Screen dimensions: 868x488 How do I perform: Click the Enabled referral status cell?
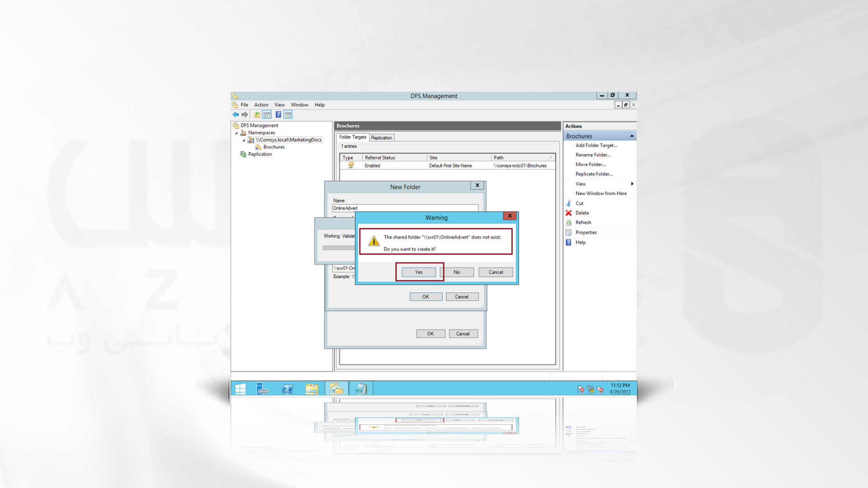[373, 166]
